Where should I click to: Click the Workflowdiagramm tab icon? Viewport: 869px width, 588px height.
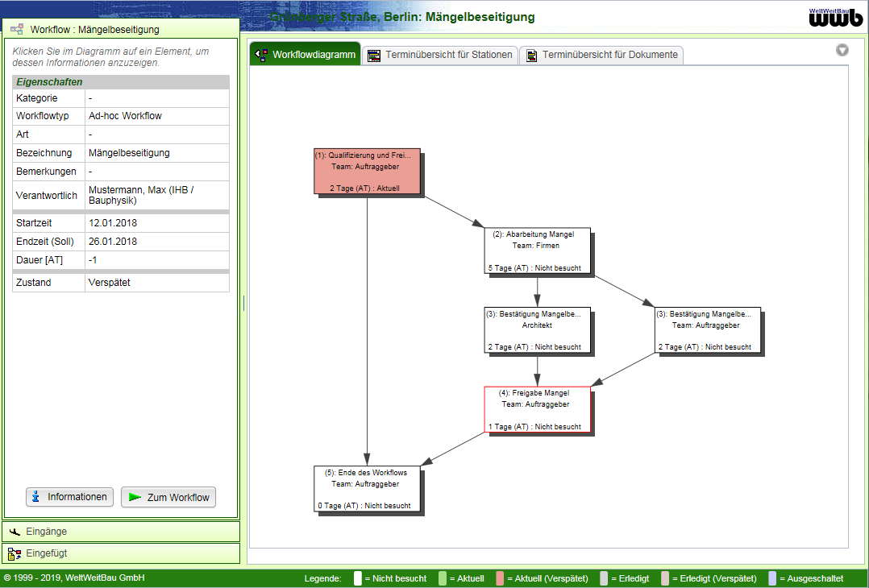point(261,54)
